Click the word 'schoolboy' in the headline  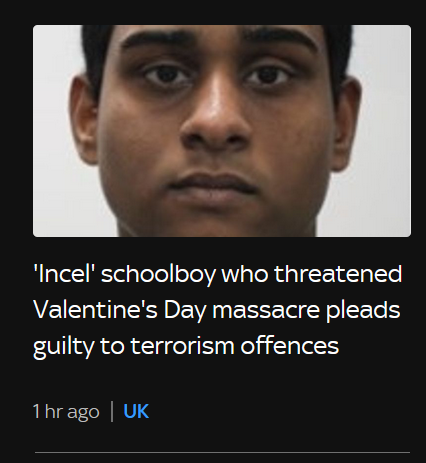pos(158,275)
